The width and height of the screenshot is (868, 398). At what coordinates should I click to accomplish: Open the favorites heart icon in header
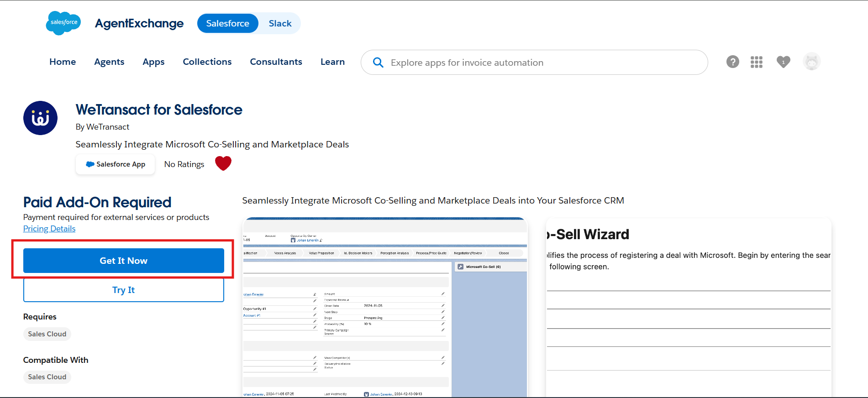tap(784, 62)
